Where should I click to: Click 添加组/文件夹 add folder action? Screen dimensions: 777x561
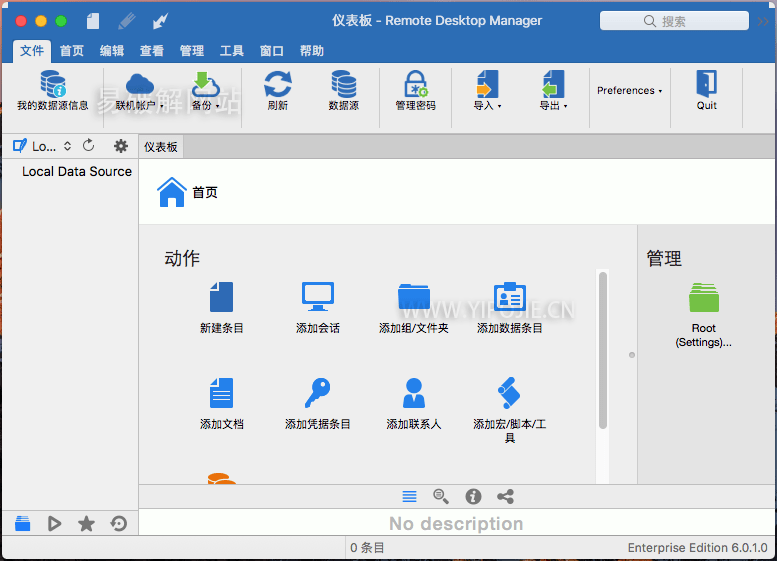click(414, 308)
